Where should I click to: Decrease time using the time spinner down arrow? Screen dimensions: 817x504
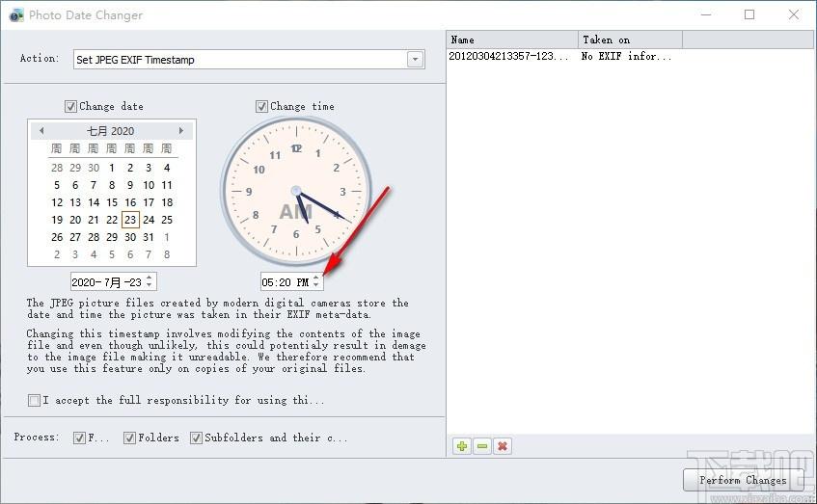(x=315, y=285)
